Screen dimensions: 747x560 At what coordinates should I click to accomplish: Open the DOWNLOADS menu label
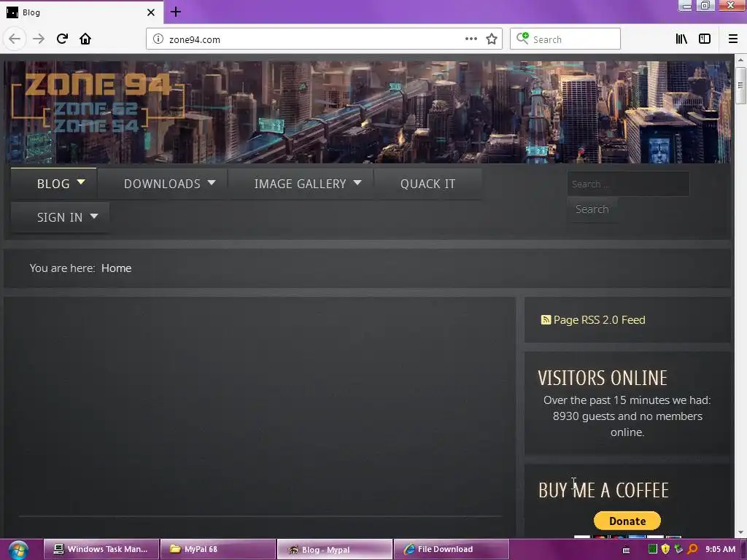click(162, 184)
